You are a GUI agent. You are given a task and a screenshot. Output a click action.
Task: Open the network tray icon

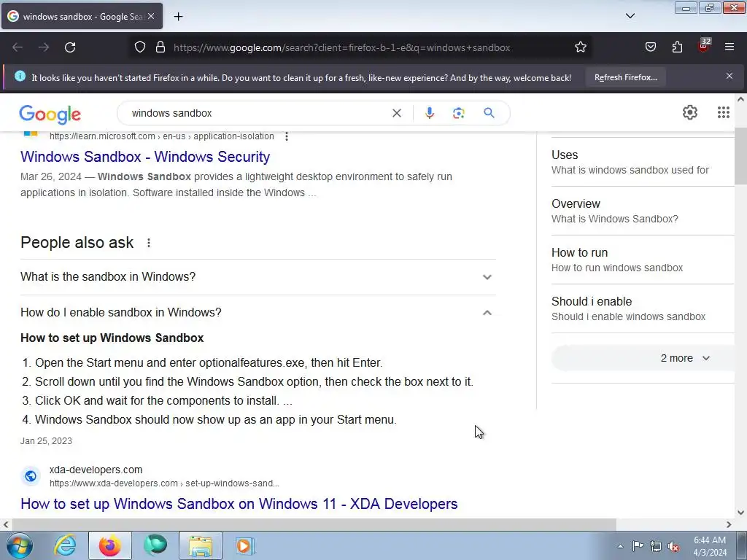click(x=656, y=546)
